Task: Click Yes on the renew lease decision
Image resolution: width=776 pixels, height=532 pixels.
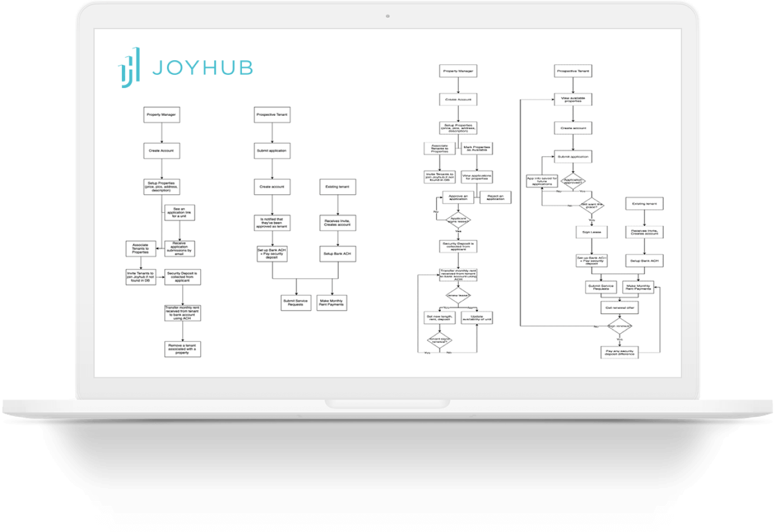Action: [446, 307]
